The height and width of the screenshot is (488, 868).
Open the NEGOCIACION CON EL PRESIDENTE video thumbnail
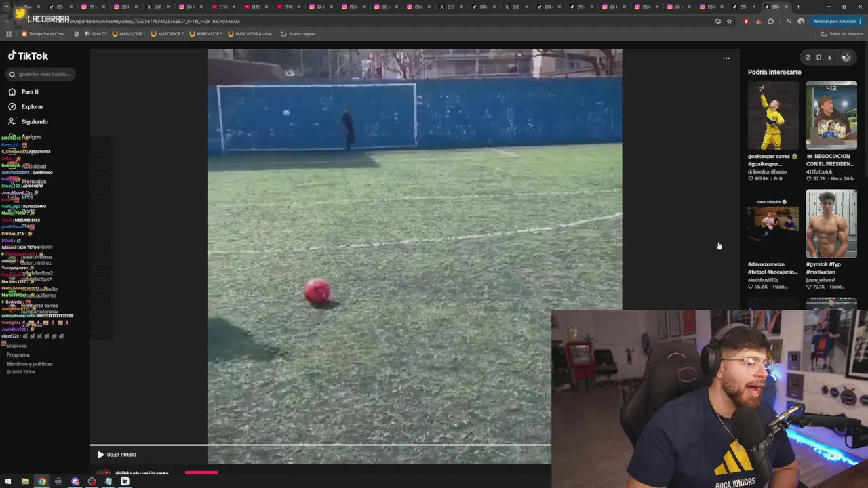(x=831, y=115)
